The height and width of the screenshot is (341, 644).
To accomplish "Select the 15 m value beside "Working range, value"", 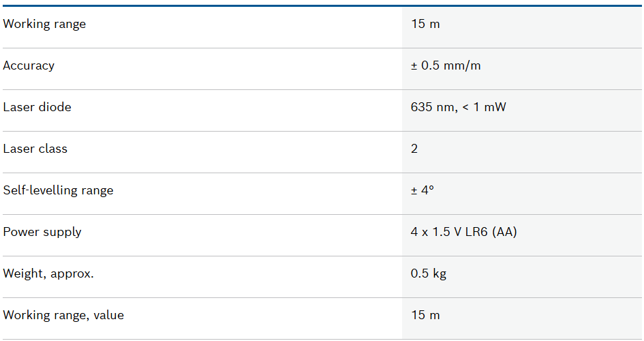I will tap(425, 315).
